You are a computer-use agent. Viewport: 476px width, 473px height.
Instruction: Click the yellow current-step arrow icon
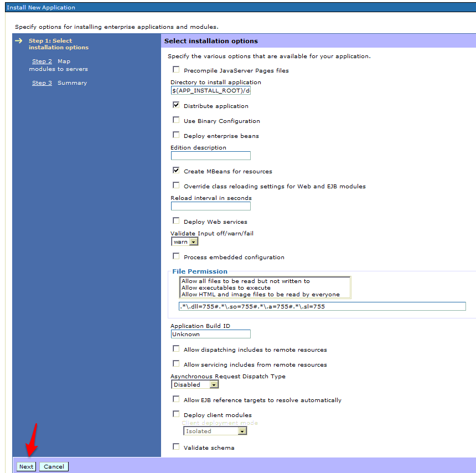[x=19, y=40]
